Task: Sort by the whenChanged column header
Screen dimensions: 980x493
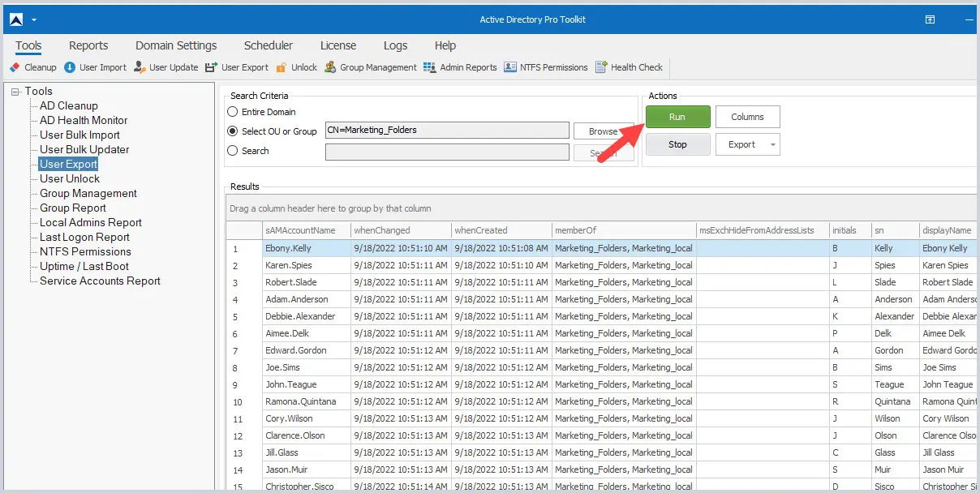Action: point(401,230)
